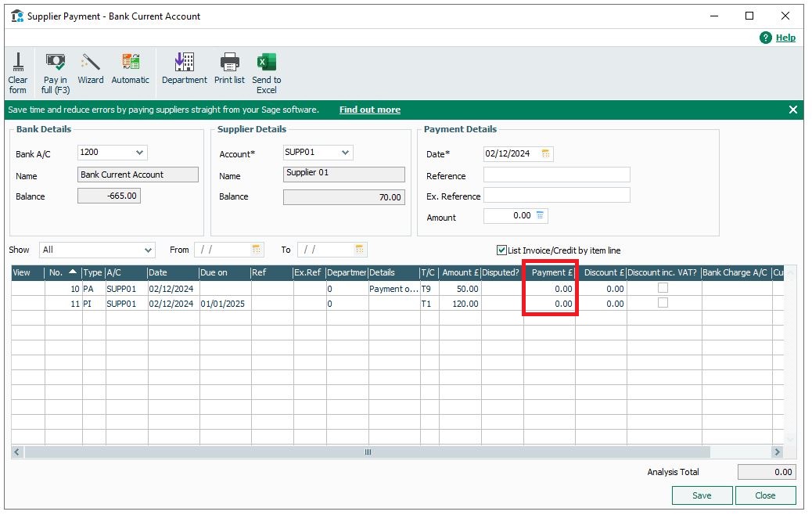The height and width of the screenshot is (515, 812).
Task: Expand the Show filter dropdown
Action: [x=149, y=250]
